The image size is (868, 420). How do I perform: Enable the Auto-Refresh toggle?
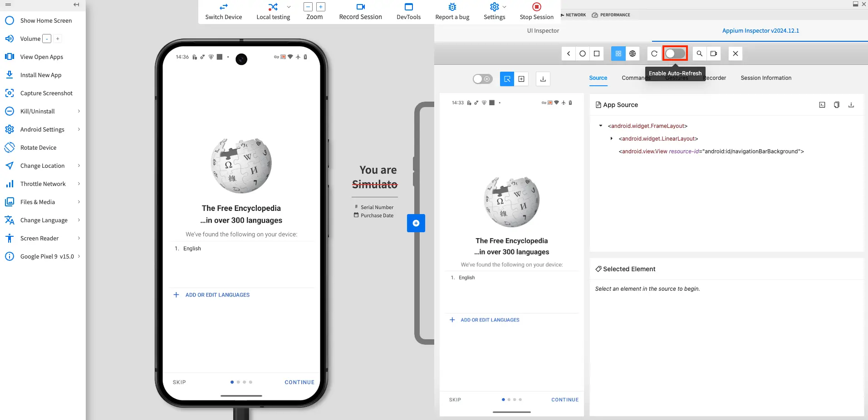[x=675, y=54]
